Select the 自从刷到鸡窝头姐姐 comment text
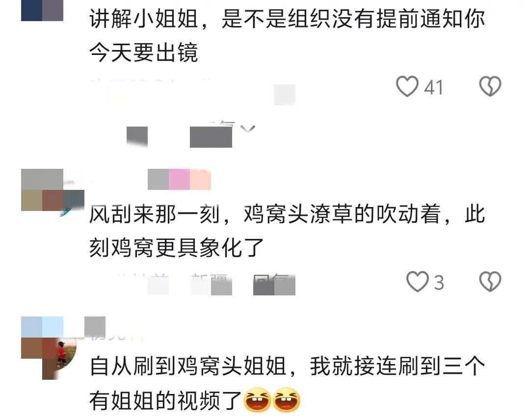This screenshot has width=530, height=420. tap(287, 384)
